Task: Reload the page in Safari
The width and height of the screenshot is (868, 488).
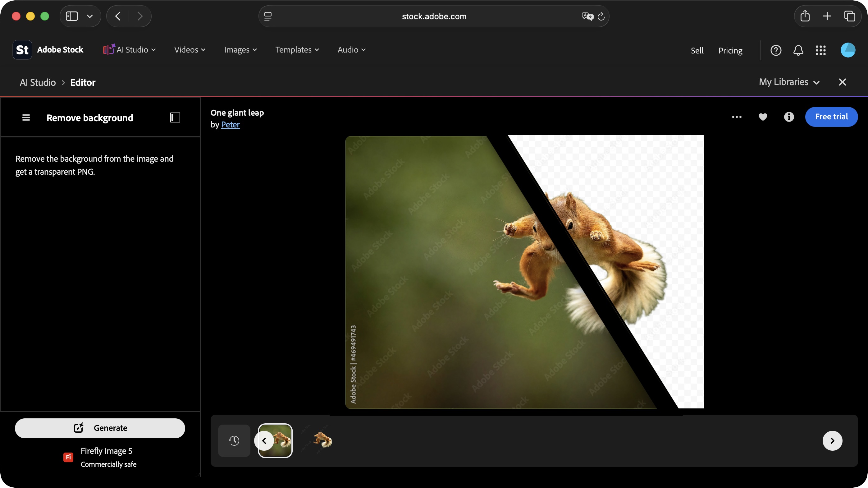Action: (601, 16)
